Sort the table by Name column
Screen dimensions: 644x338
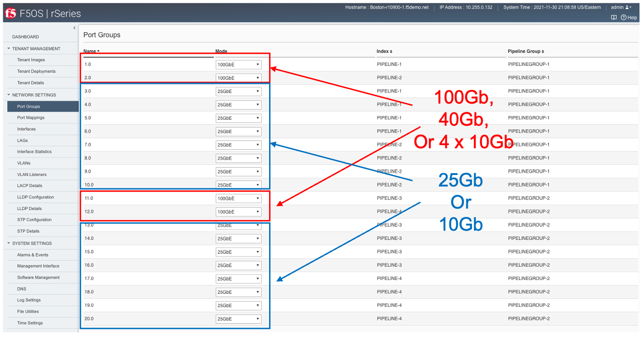pos(92,51)
